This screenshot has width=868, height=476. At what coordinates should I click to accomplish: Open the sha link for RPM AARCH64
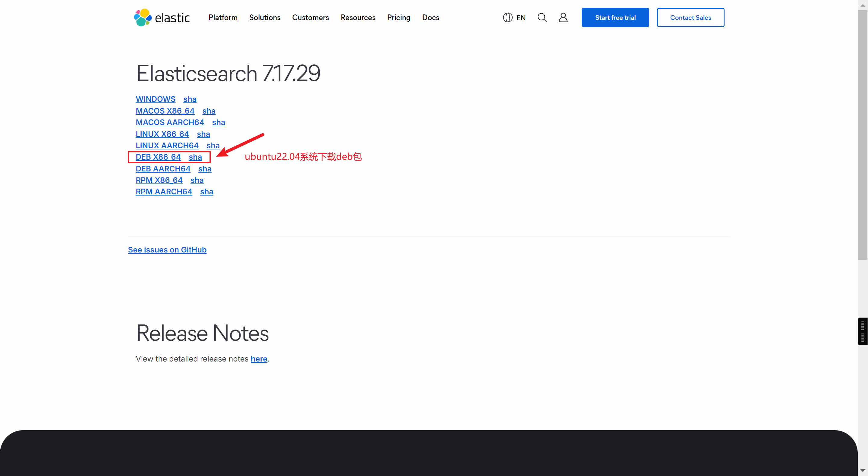pos(206,192)
